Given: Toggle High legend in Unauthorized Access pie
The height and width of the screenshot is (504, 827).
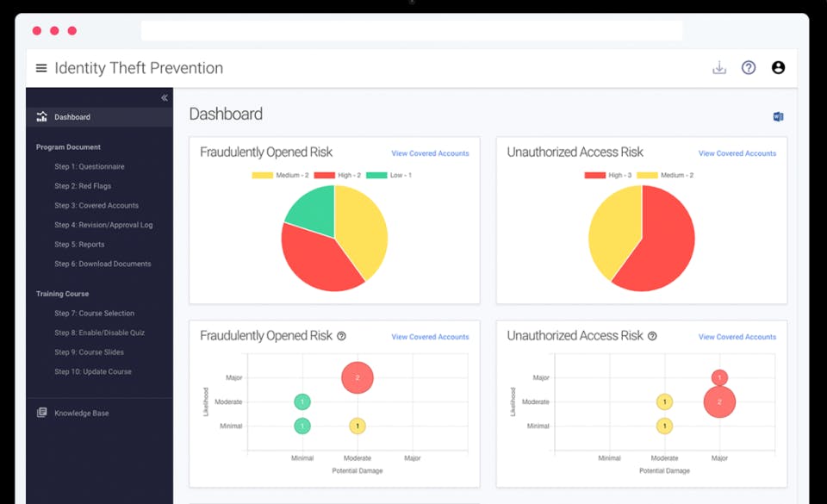Looking at the screenshot, I should click(607, 175).
